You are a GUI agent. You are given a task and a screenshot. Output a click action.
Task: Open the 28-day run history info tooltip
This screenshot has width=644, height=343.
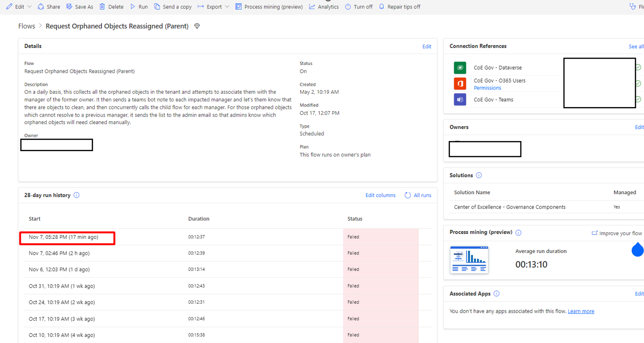76,195
